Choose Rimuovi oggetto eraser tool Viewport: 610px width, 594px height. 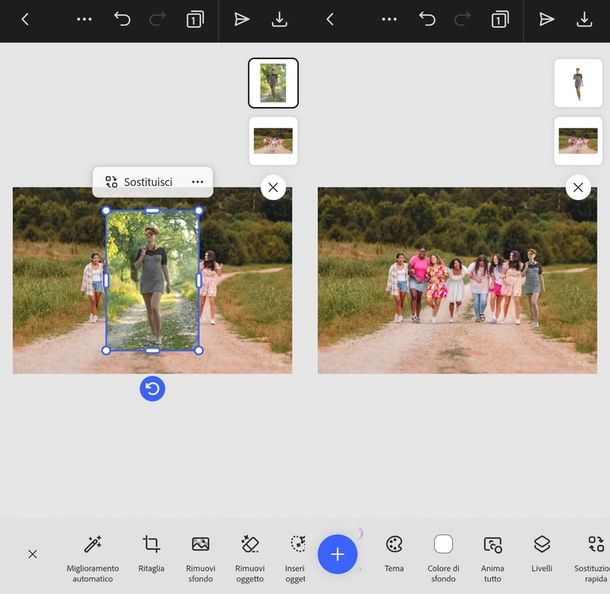250,558
